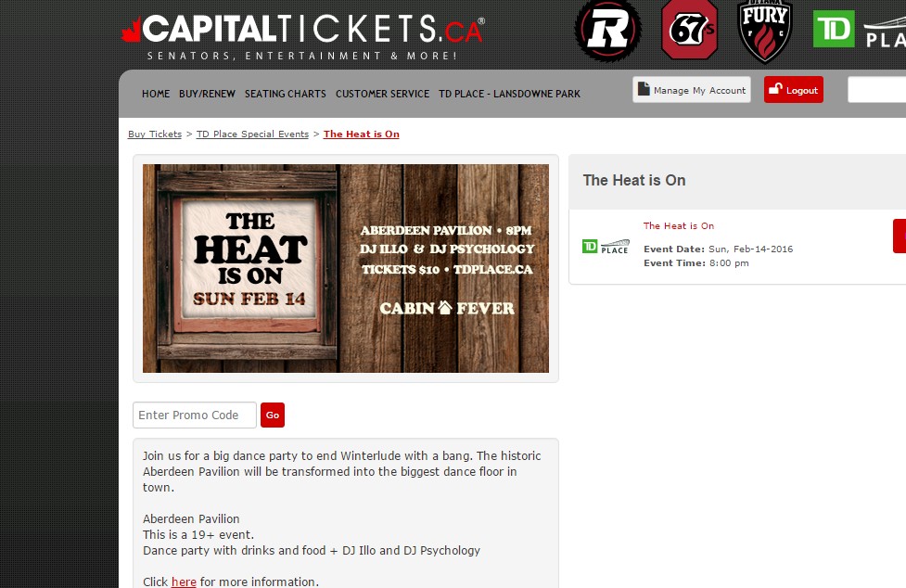Screen dimensions: 906x588
Task: Click The Heat is On banner image
Action: 346,269
